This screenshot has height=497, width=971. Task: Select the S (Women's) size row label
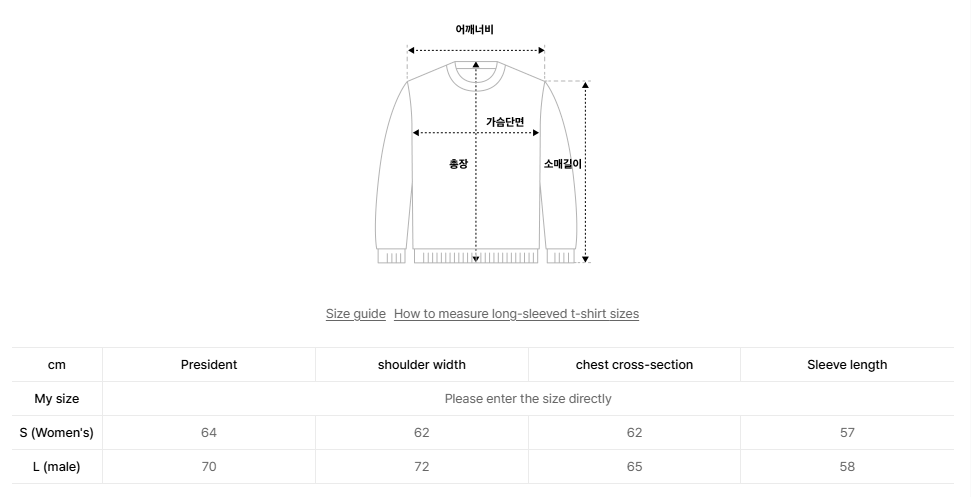tap(57, 433)
